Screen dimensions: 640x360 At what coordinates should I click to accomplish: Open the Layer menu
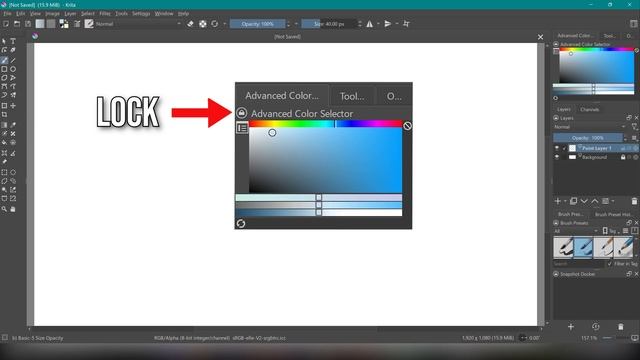70,13
